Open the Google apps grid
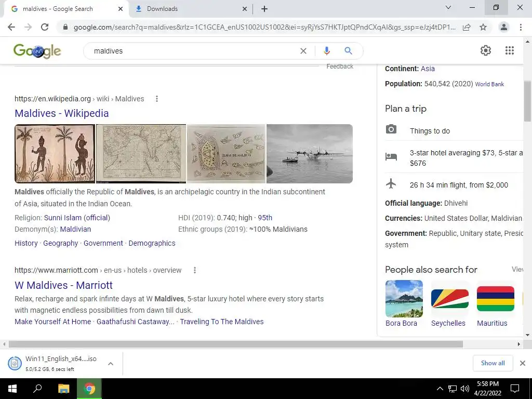This screenshot has height=399, width=532. point(509,50)
